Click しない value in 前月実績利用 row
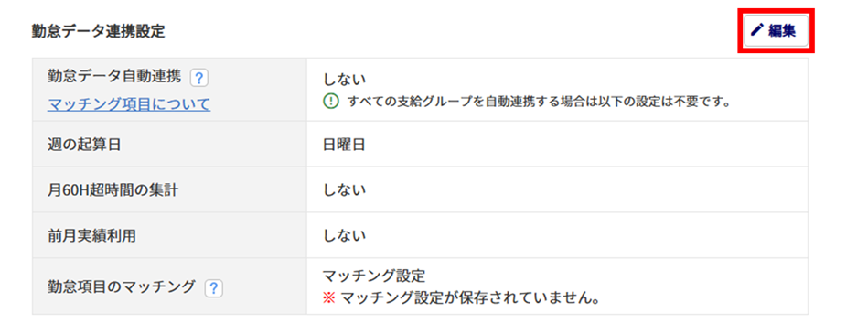Screen dimensions: 868x335 point(344,235)
